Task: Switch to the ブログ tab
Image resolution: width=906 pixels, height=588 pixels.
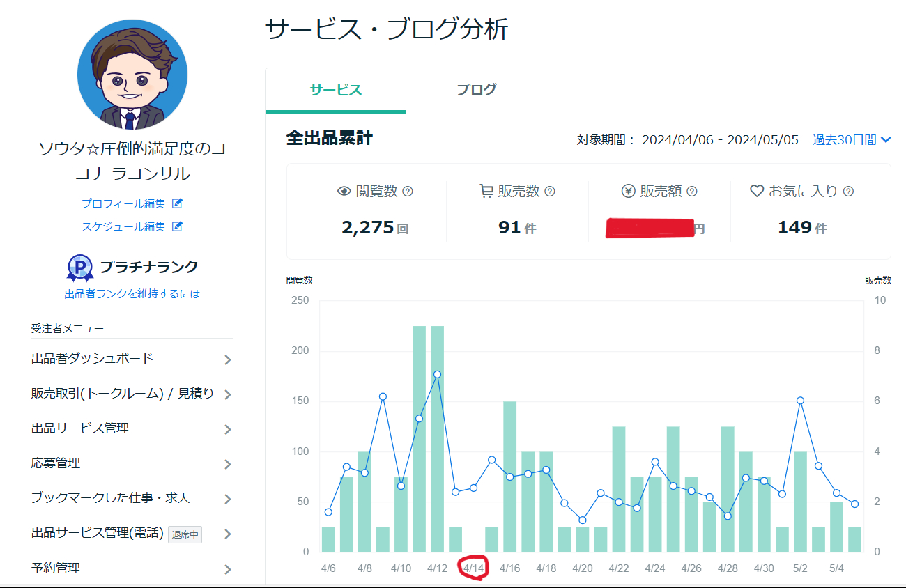Action: click(x=476, y=89)
